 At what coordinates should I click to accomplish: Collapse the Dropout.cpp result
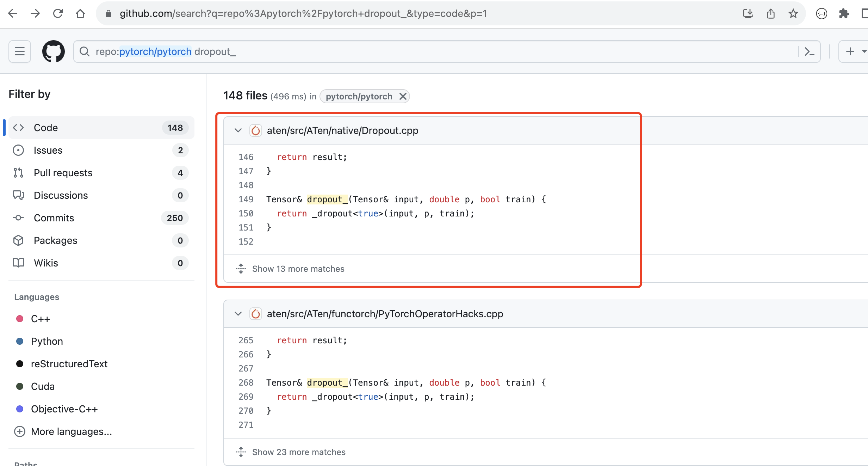click(x=238, y=130)
